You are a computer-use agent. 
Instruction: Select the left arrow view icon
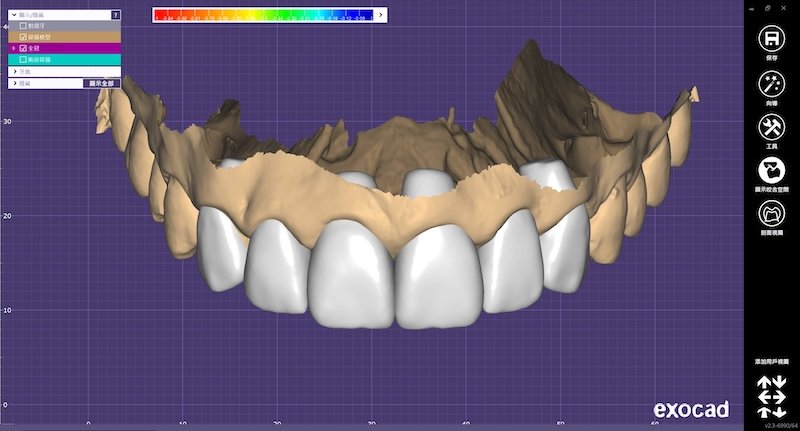click(764, 397)
